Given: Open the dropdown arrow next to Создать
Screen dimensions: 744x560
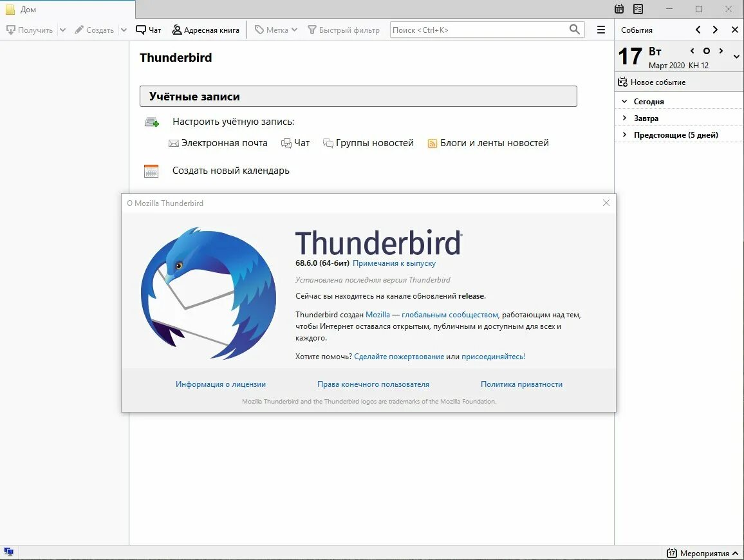Looking at the screenshot, I should point(124,30).
